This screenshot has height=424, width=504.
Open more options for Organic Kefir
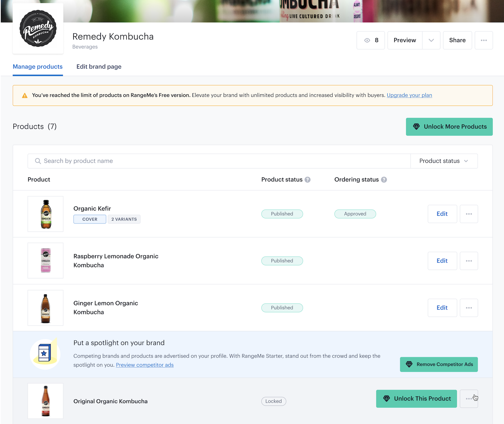coord(469,214)
